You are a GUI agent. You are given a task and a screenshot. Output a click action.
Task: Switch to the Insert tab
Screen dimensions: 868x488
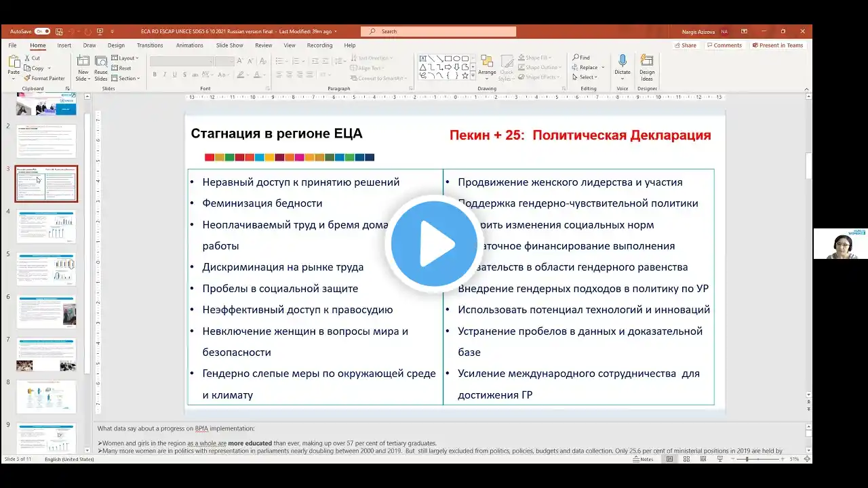point(64,45)
